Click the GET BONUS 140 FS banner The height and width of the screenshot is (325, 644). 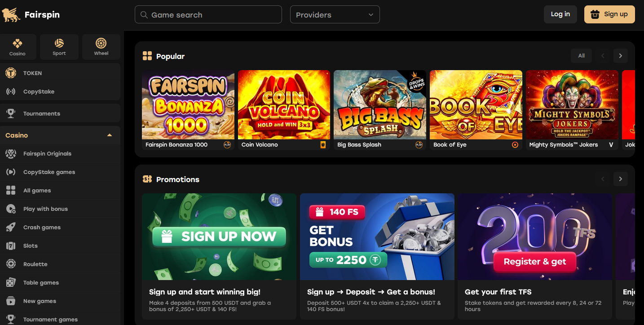pyautogui.click(x=377, y=237)
